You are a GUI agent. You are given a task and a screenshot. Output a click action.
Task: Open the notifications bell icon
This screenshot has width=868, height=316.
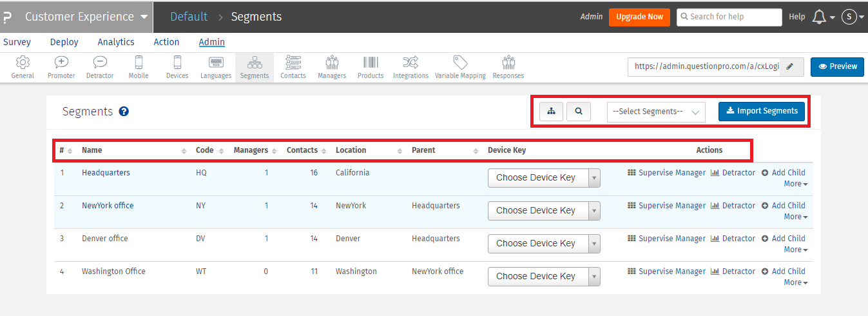(819, 17)
